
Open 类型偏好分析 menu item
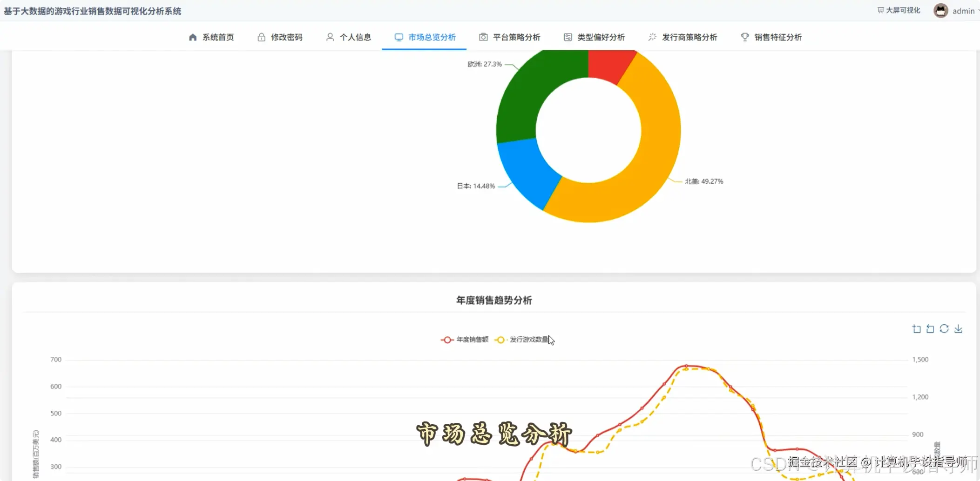point(594,37)
